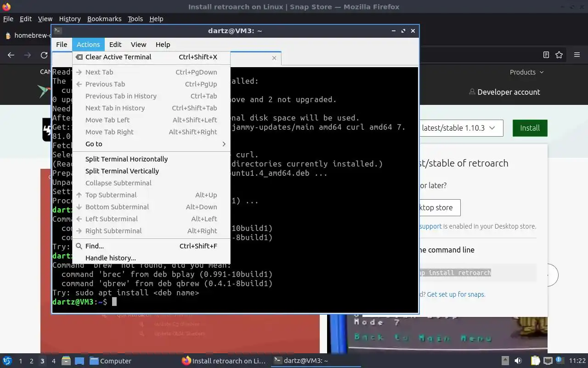Click homebrew browser tab

tap(28, 35)
